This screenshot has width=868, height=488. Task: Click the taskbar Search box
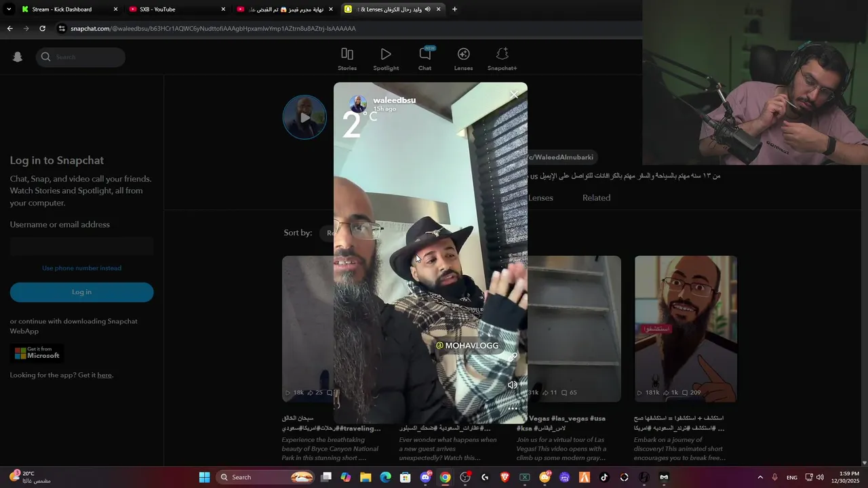pyautogui.click(x=266, y=477)
